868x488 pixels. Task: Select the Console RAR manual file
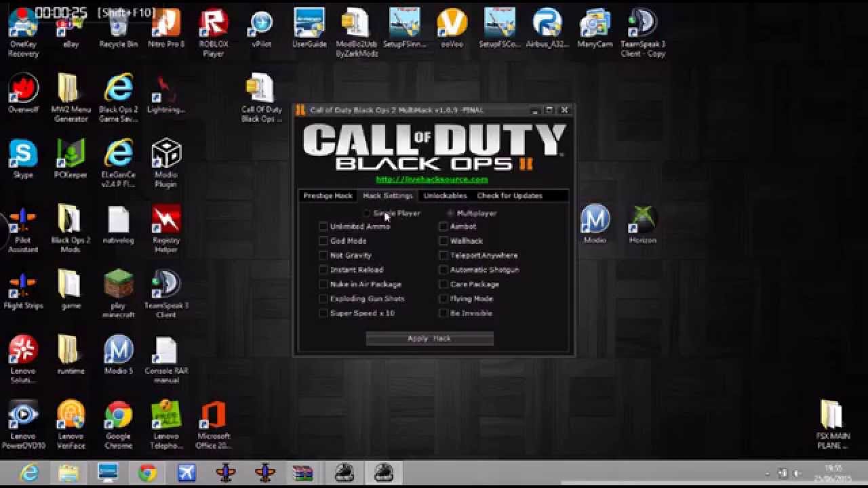point(166,360)
